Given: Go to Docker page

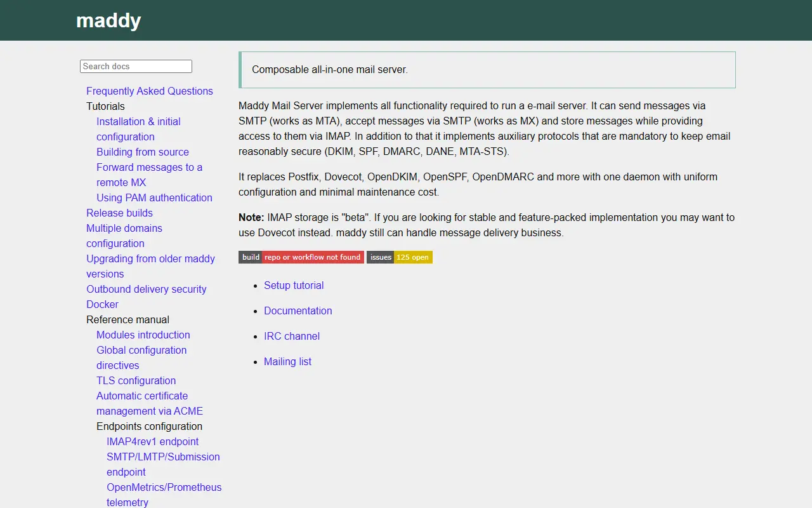Looking at the screenshot, I should tap(103, 304).
